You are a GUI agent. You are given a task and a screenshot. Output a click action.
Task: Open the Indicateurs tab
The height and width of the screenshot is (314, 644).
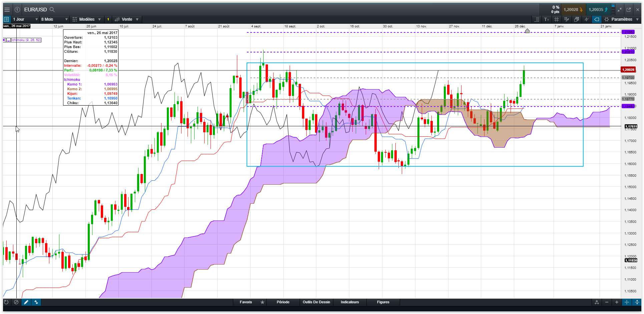pos(350,302)
